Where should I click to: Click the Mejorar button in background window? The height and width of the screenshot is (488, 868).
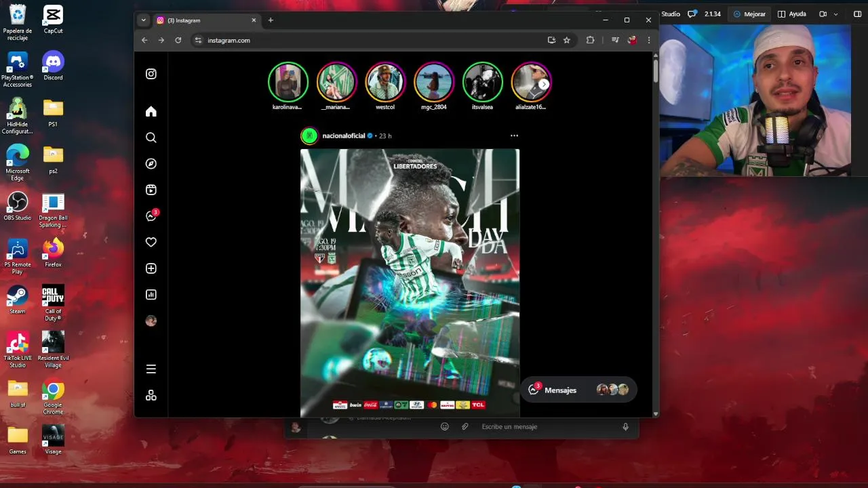749,14
